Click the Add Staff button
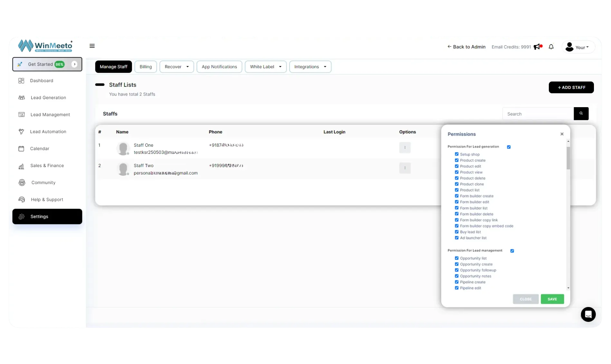The width and height of the screenshot is (611, 364). (571, 88)
